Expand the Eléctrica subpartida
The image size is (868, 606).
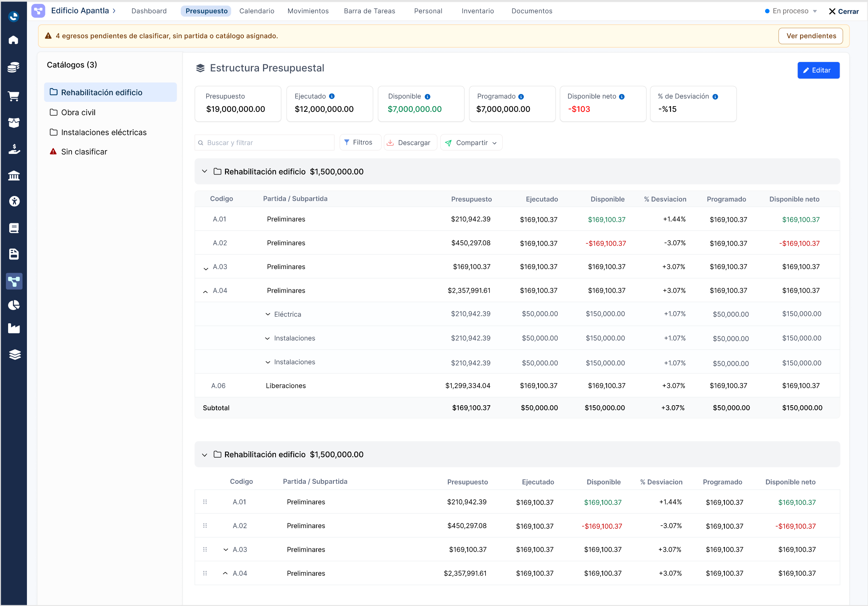tap(268, 314)
